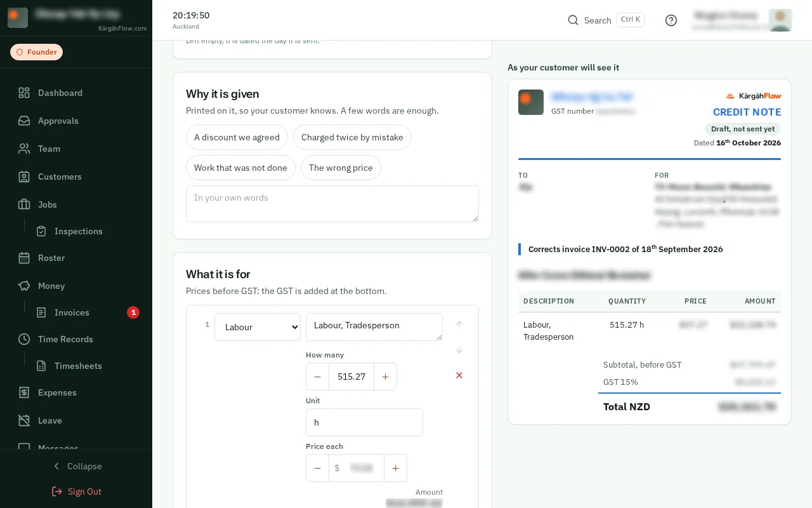Click the Expenses receipt icon
This screenshot has width=812, height=508.
(24, 392)
